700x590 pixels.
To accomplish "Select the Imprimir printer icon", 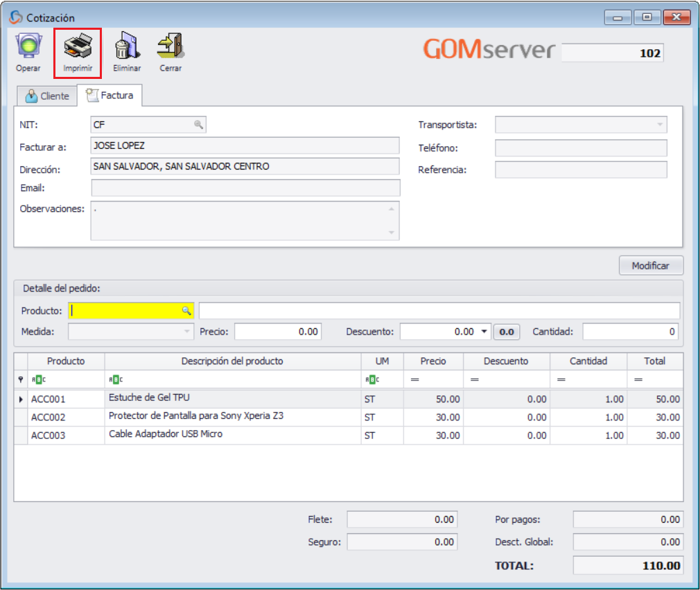I will (78, 47).
